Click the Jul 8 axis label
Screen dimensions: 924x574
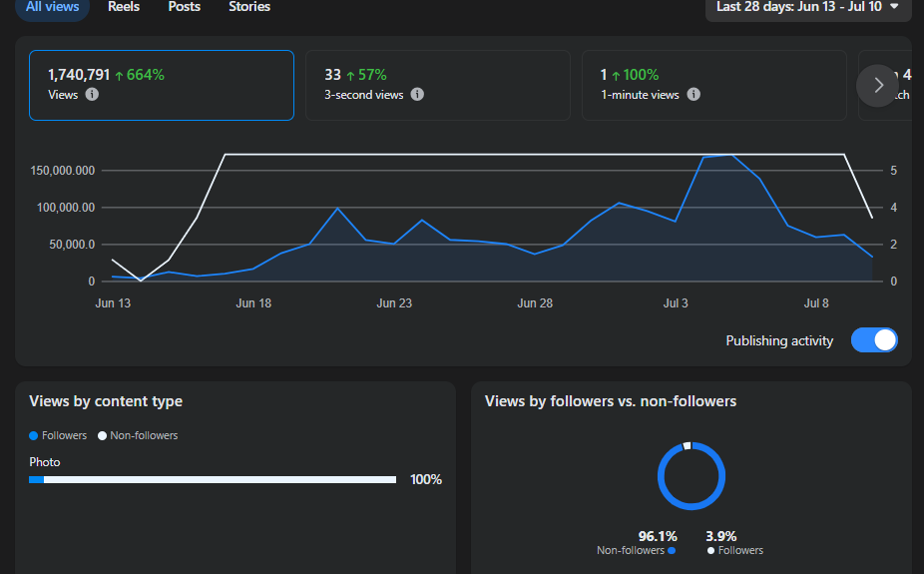pos(816,302)
